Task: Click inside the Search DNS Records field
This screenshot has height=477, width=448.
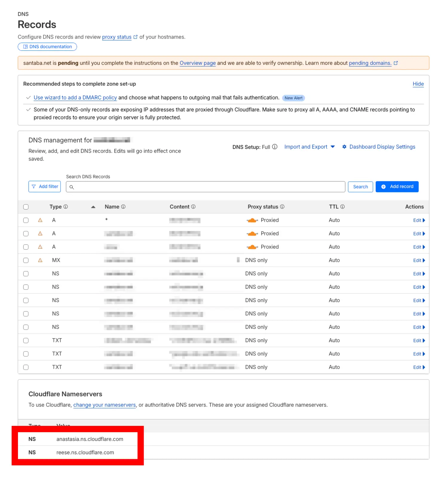Action: tap(206, 187)
